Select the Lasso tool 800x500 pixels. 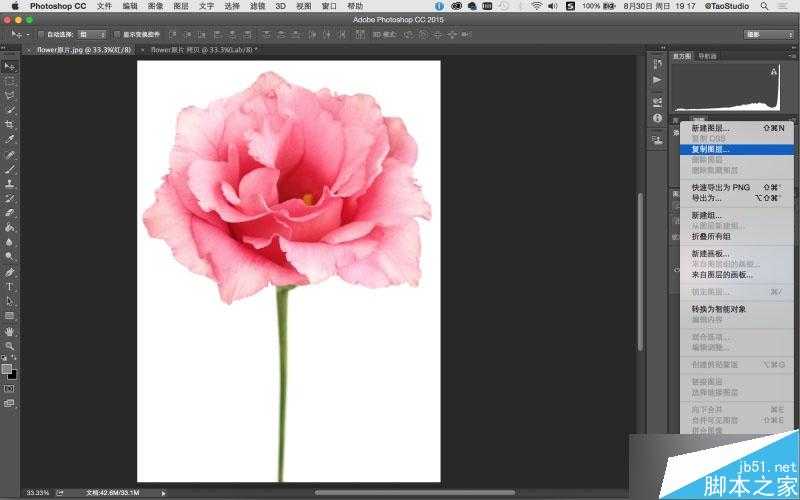pos(10,95)
